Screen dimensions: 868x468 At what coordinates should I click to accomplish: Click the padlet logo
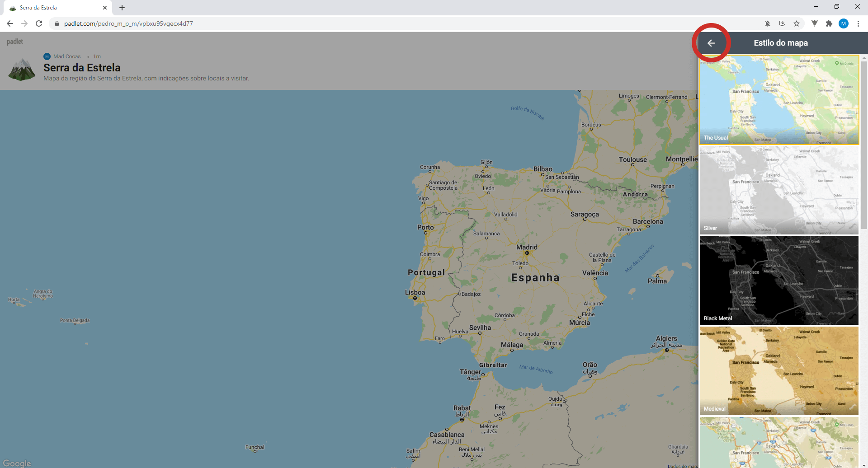click(15, 42)
